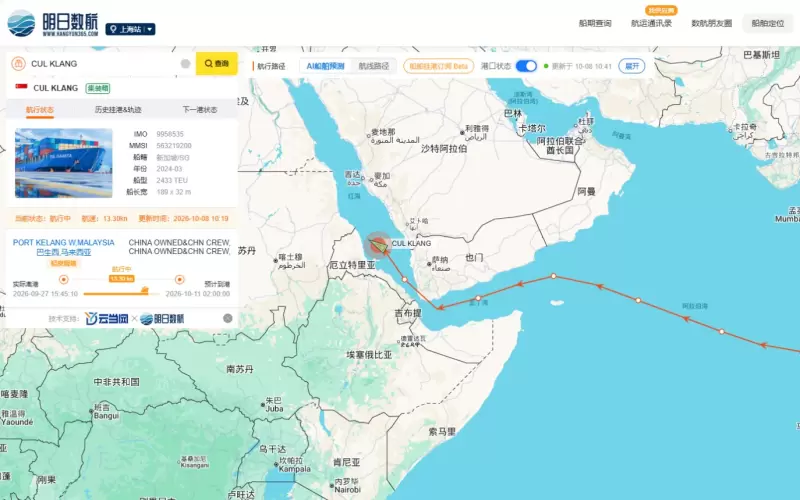Click the ship icon beside search field

coord(18,63)
